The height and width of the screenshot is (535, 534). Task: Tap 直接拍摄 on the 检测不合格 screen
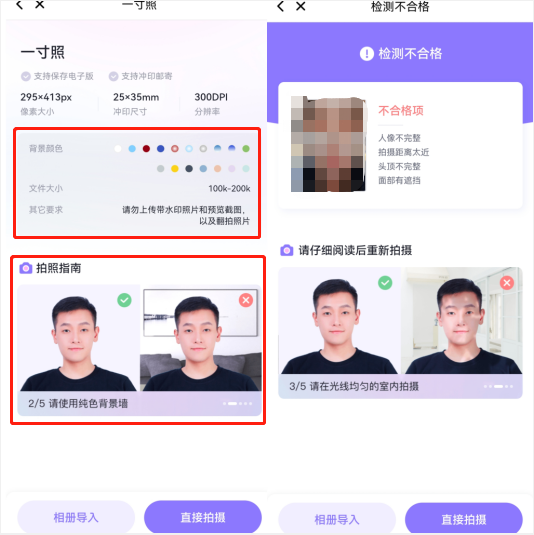point(464,519)
